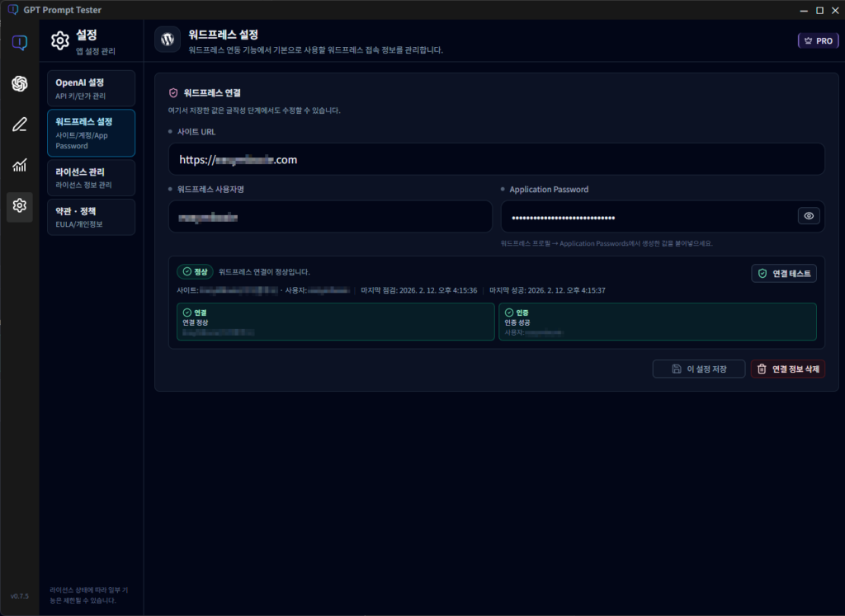Viewport: 845px width, 616px height.
Task: Click the 사이트 URL input field
Action: click(x=495, y=160)
